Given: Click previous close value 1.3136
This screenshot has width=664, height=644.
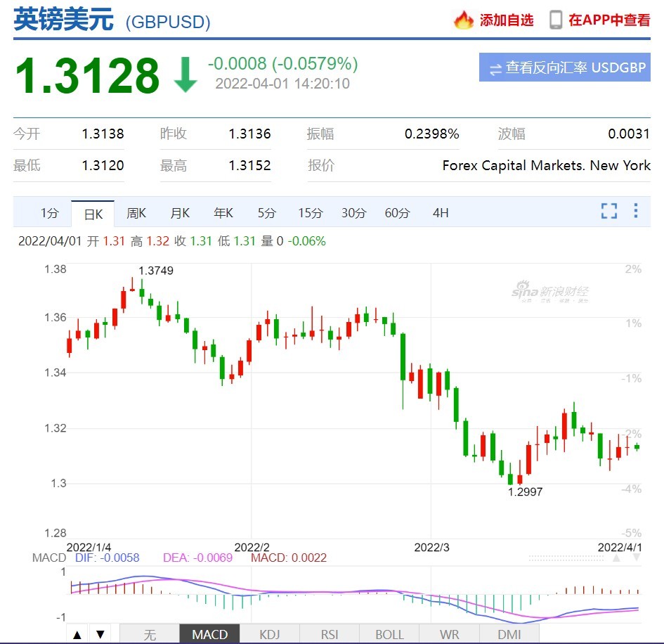Looking at the screenshot, I should click(250, 134).
